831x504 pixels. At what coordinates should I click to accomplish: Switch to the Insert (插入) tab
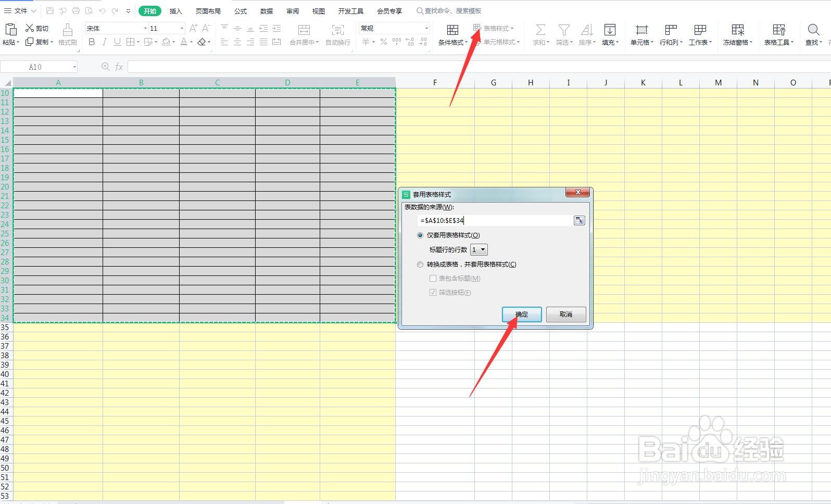pos(176,11)
